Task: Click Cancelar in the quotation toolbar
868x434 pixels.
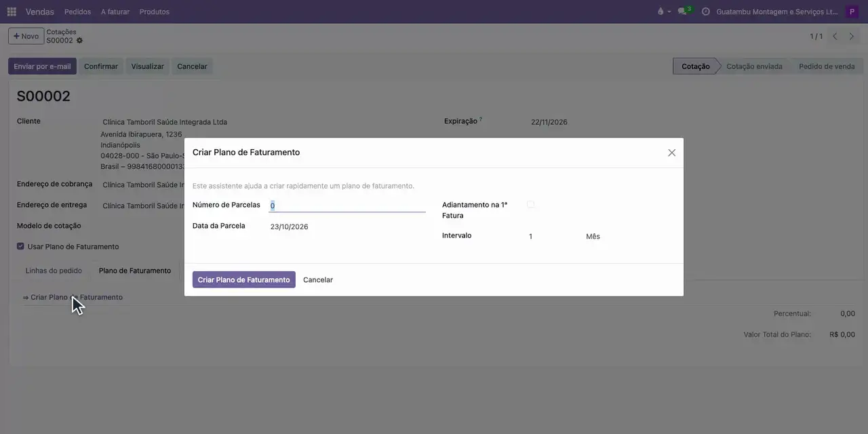Action: click(x=192, y=66)
